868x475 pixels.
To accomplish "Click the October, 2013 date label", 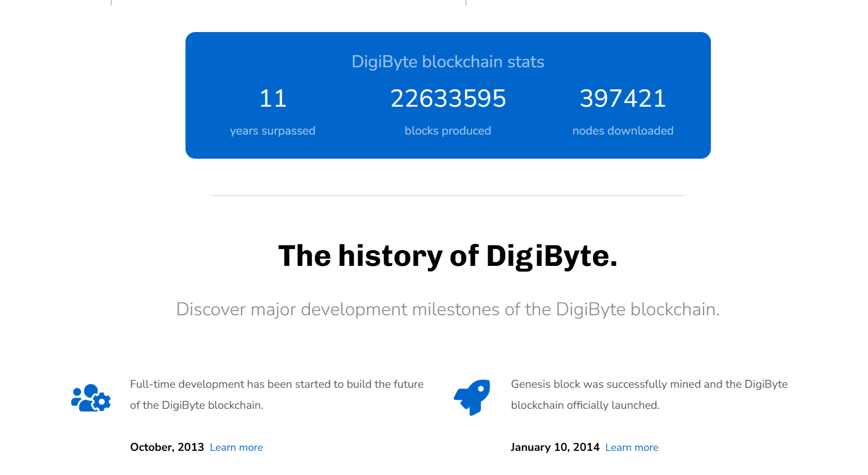I will click(x=167, y=447).
